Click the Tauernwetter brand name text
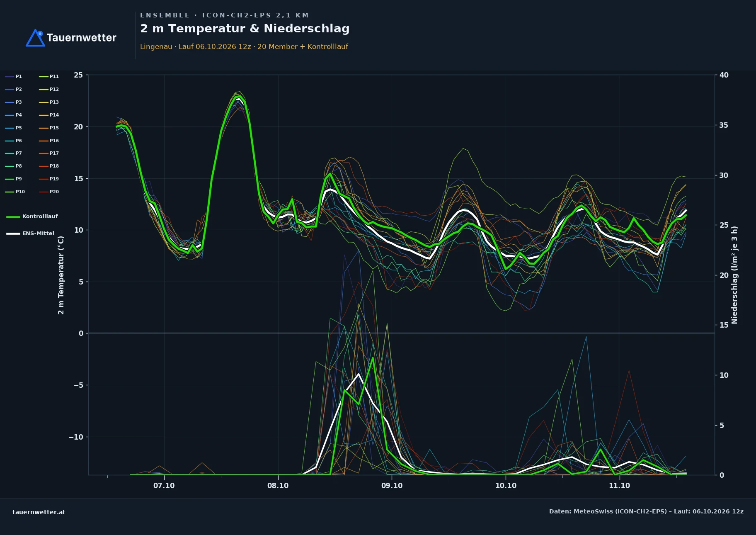 click(82, 38)
